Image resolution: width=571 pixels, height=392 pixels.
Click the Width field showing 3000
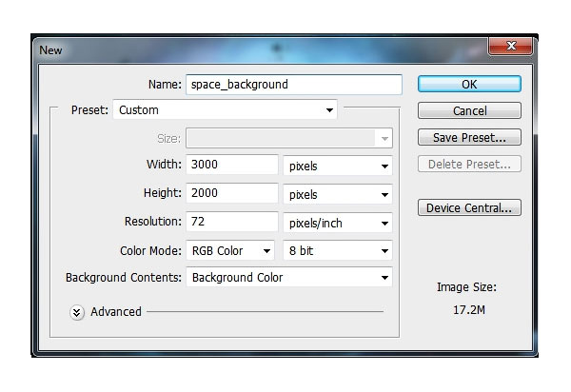[x=231, y=165]
